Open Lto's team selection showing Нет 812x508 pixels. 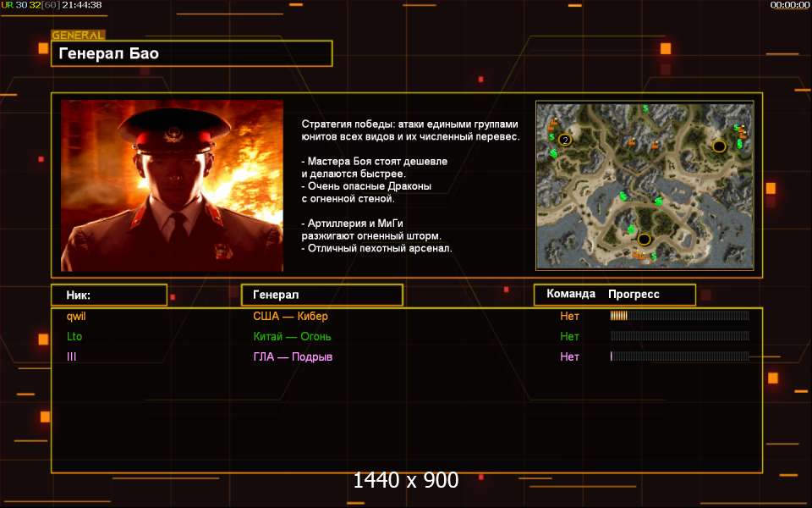click(x=569, y=336)
